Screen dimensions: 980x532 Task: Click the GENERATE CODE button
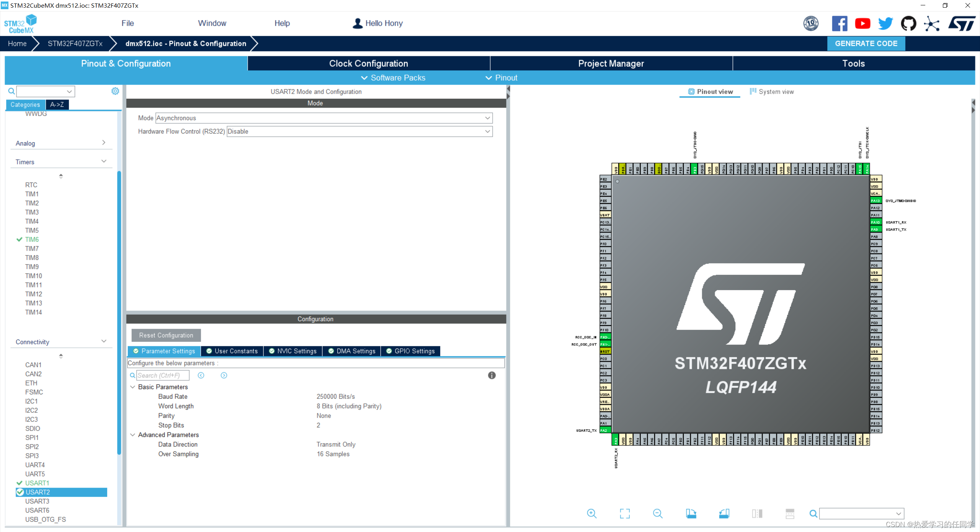click(x=866, y=44)
